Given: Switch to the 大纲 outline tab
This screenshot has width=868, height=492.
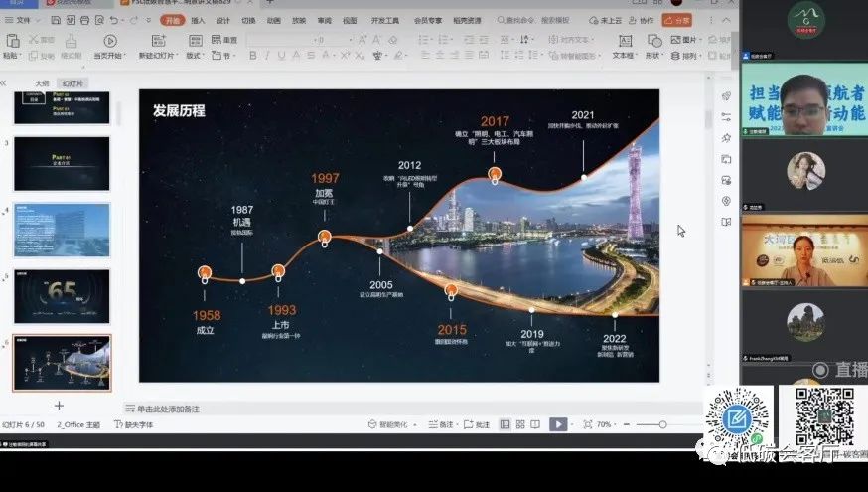Looking at the screenshot, I should click(x=42, y=83).
